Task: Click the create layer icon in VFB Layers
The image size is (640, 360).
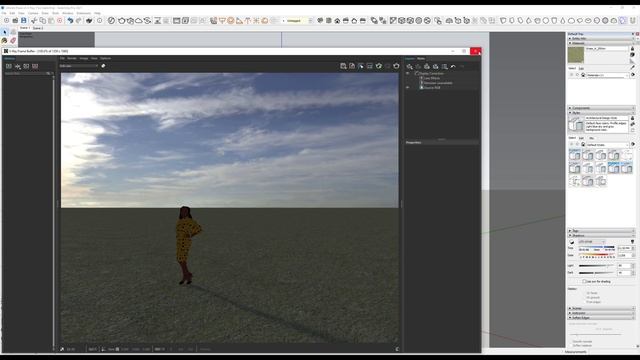Action: tap(409, 66)
